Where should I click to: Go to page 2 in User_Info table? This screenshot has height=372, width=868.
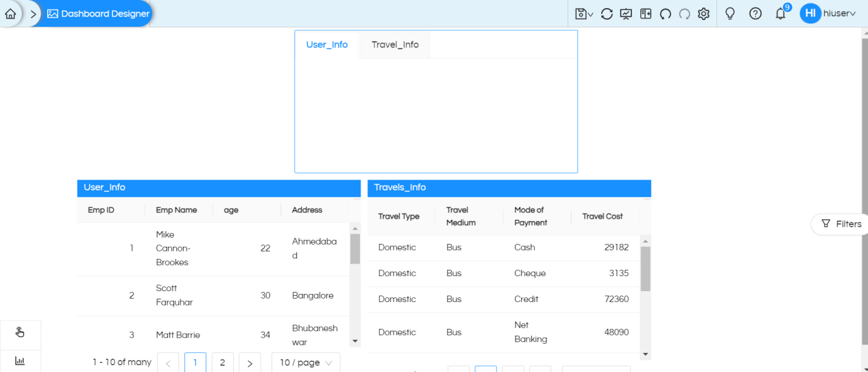pos(222,362)
